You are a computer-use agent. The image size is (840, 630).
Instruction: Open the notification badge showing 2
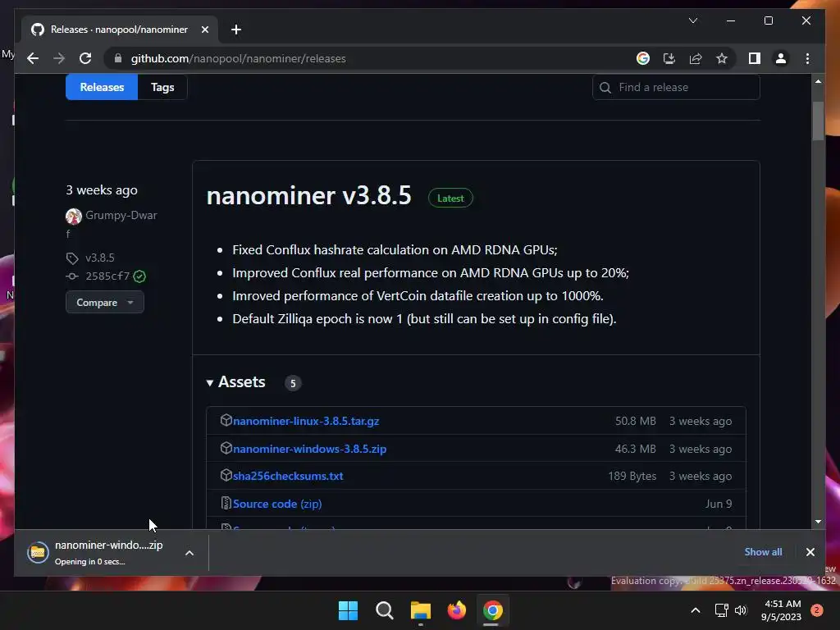[x=817, y=610]
